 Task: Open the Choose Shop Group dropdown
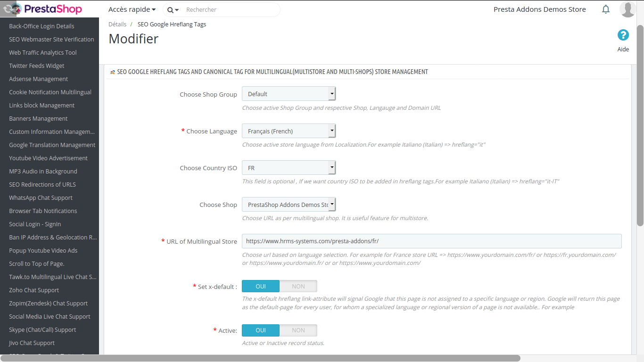click(289, 94)
